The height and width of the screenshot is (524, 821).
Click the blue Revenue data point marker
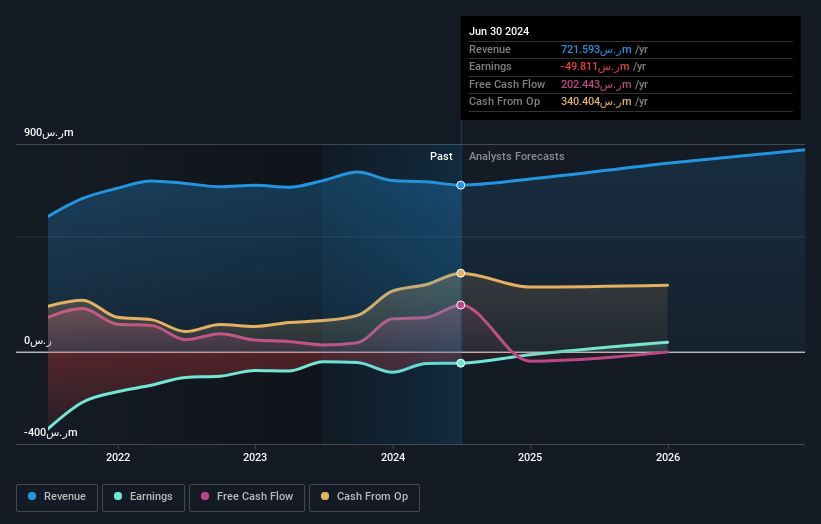tap(461, 185)
